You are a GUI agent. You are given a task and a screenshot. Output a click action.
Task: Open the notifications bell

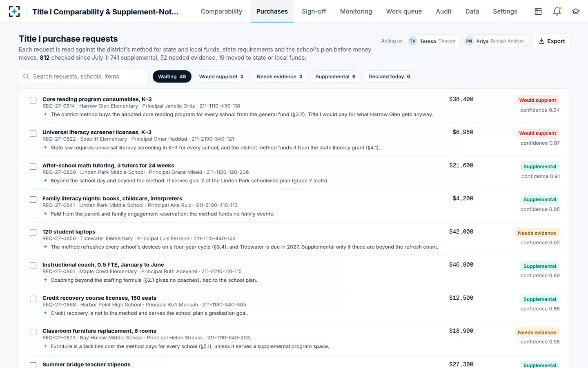pos(557,11)
